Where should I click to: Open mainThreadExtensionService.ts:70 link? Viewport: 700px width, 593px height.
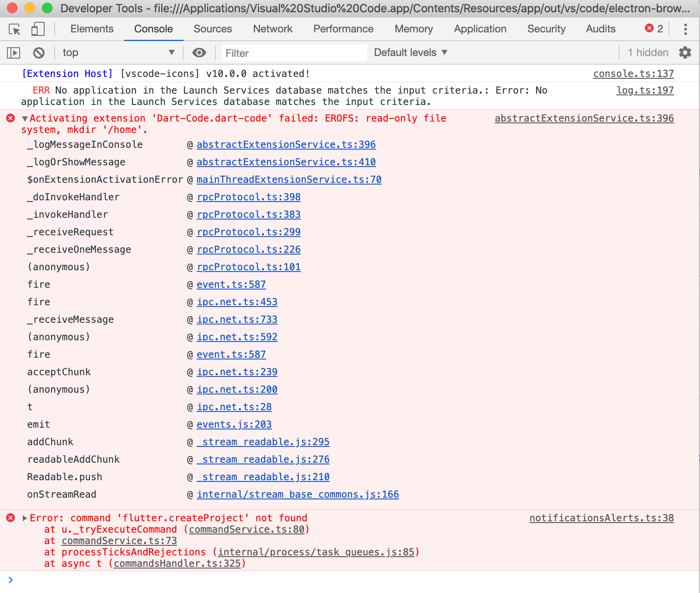[289, 179]
